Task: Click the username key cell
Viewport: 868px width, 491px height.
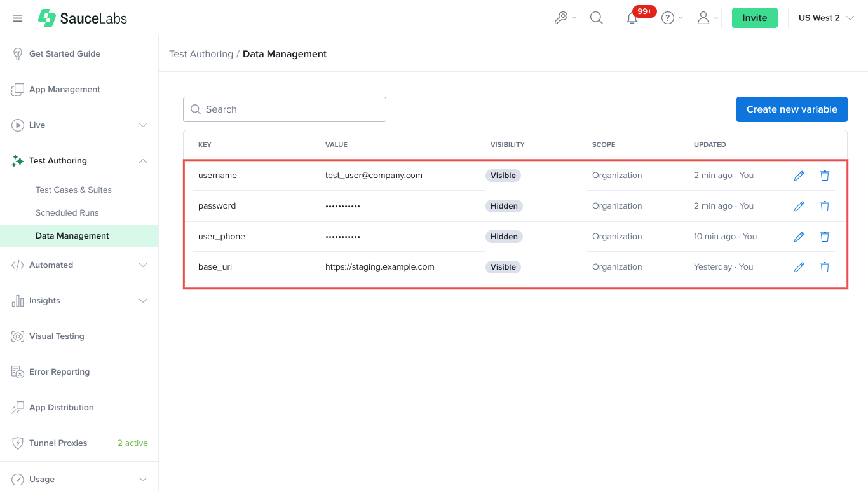Action: pyautogui.click(x=217, y=176)
